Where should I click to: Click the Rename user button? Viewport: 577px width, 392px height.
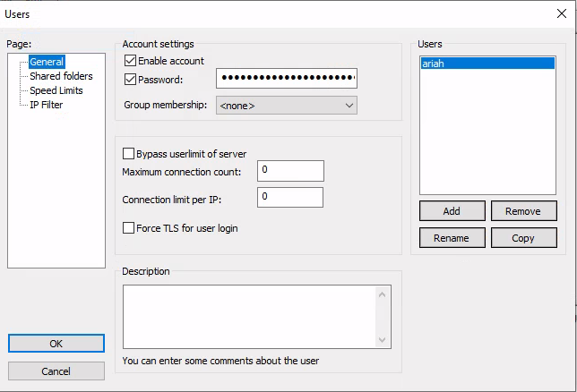pos(452,237)
